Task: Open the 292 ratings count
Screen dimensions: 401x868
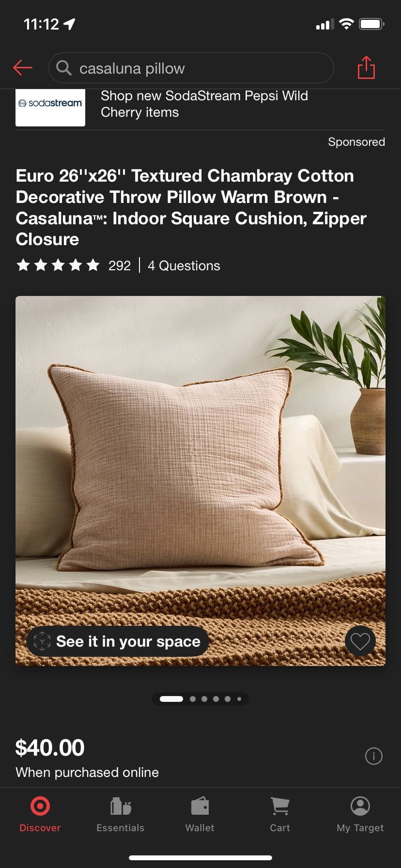Action: pos(120,265)
